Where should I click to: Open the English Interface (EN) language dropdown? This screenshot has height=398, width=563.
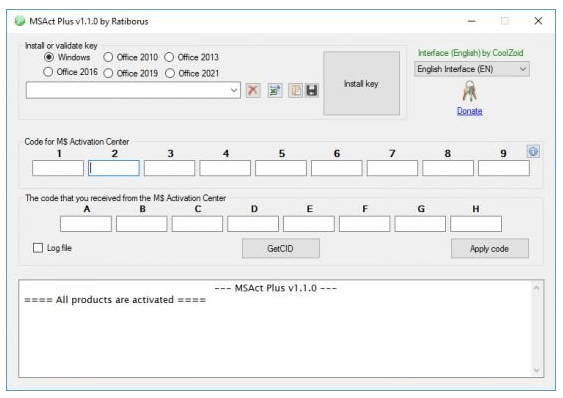[x=471, y=69]
